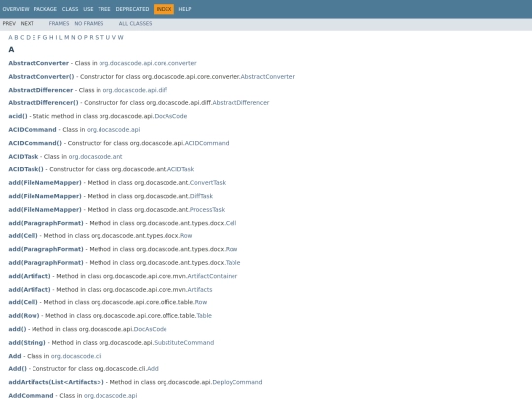
Task: Open the SubstituteCommand class link
Action: tap(184, 342)
